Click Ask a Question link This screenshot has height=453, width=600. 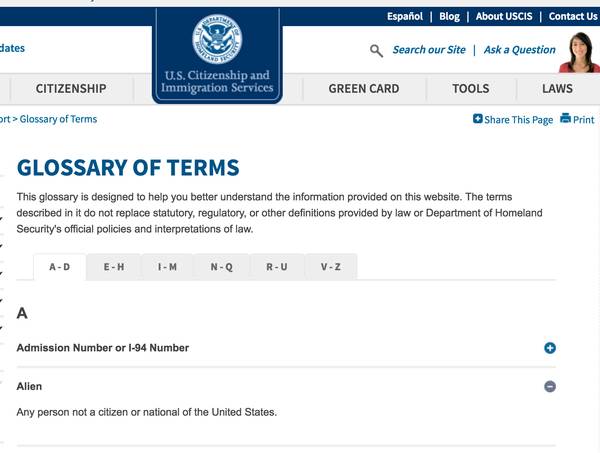tap(520, 50)
